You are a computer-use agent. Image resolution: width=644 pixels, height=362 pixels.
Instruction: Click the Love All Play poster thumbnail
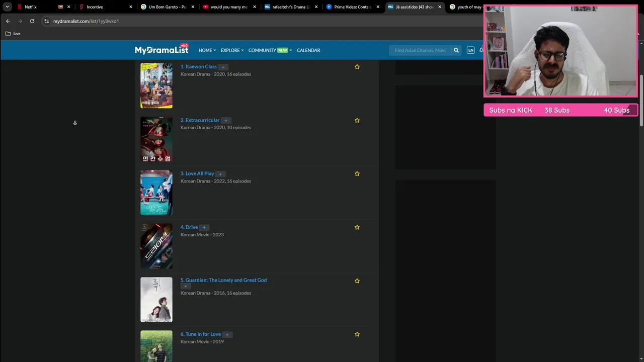(156, 193)
